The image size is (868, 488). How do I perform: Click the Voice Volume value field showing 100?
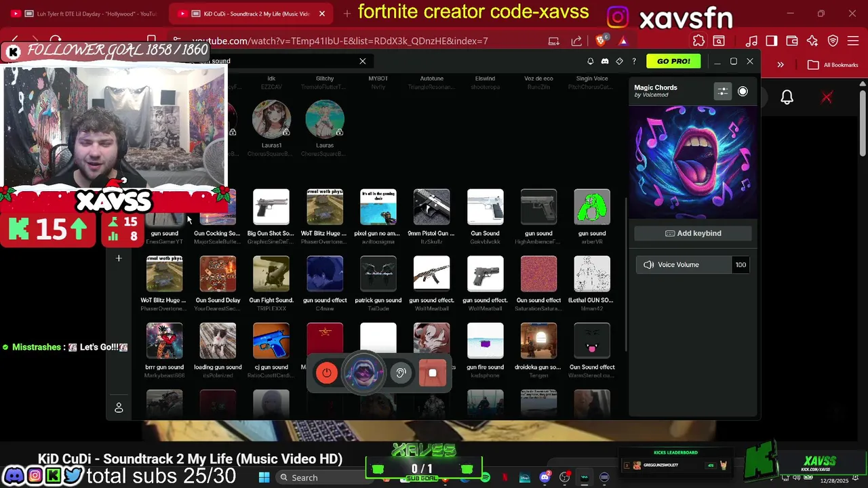[x=741, y=265]
